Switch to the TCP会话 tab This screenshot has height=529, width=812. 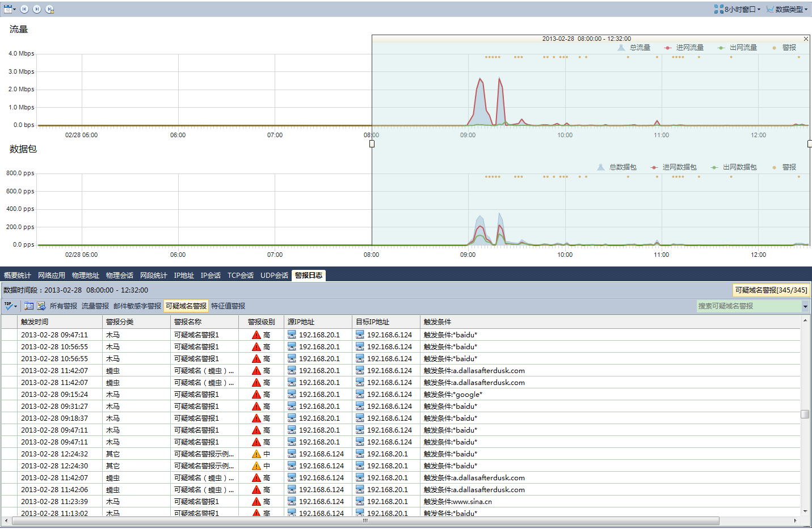(x=241, y=276)
